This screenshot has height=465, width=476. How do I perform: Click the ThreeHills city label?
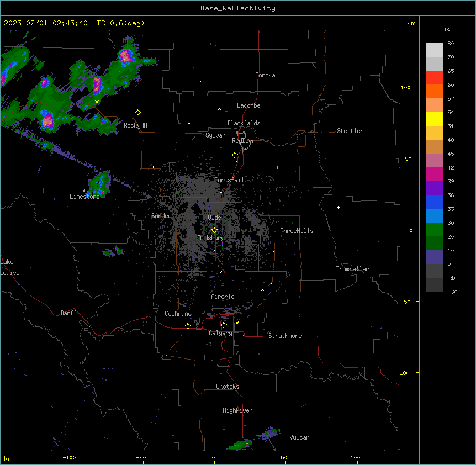(297, 231)
